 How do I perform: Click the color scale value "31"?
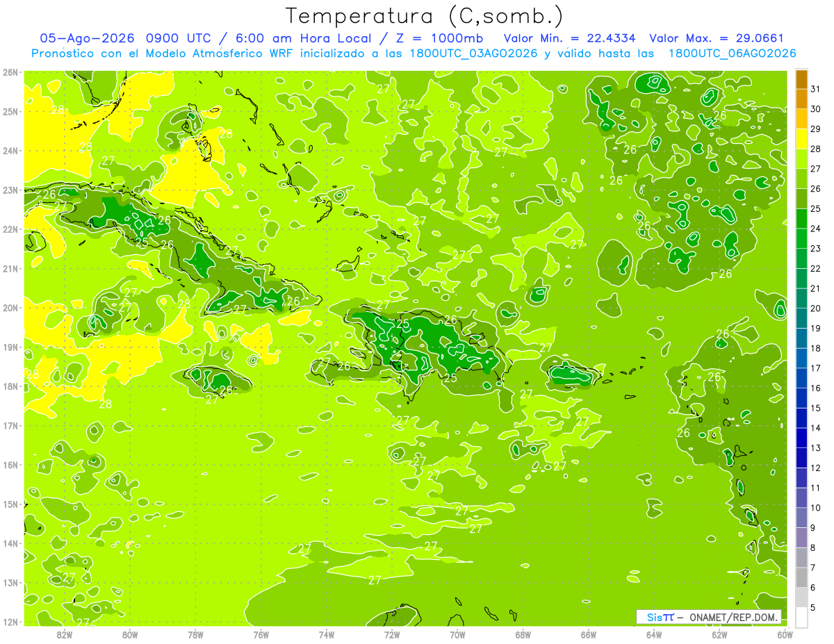pos(815,89)
